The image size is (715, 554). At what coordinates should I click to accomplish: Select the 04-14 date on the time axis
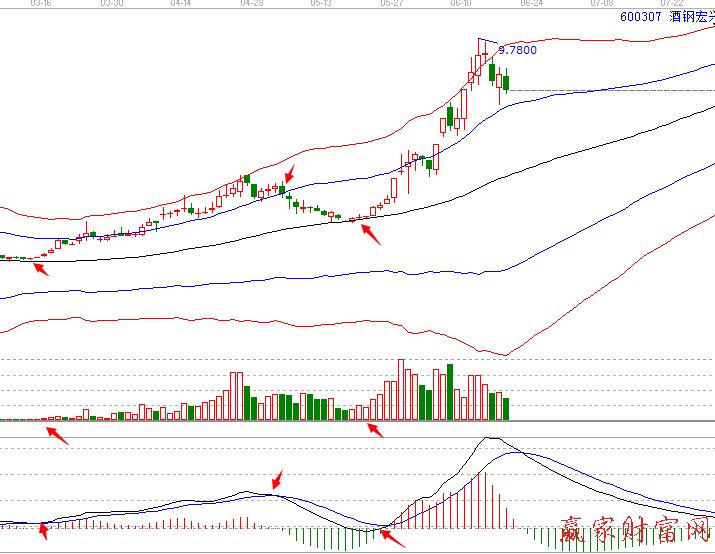(x=181, y=4)
